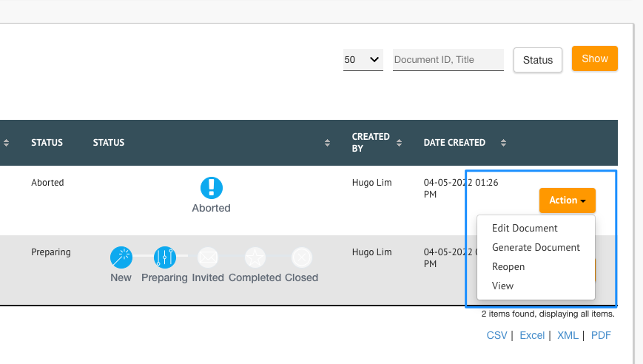
Task: Select Reopen from the Action menu
Action: coord(508,266)
